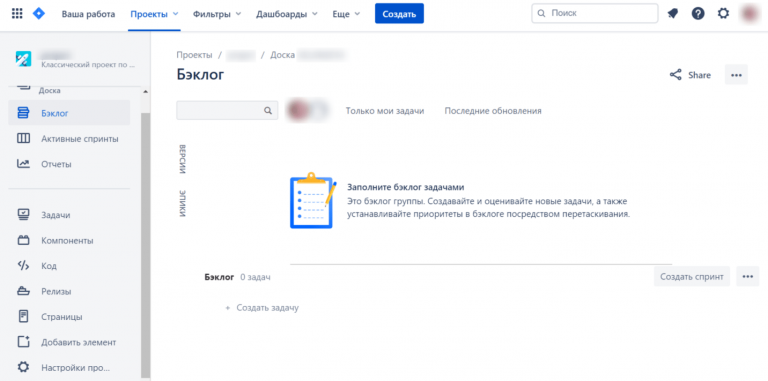Click the Доска breadcrumb link
This screenshot has height=381, width=768.
pyautogui.click(x=283, y=55)
